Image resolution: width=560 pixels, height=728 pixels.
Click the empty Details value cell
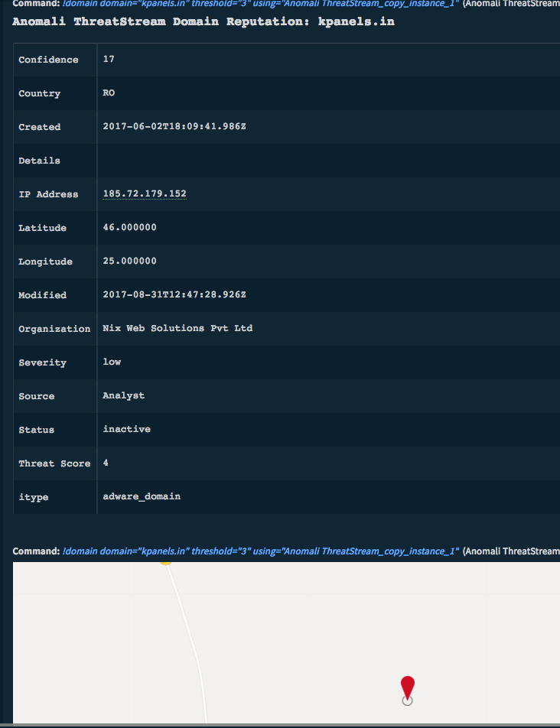click(x=306, y=161)
